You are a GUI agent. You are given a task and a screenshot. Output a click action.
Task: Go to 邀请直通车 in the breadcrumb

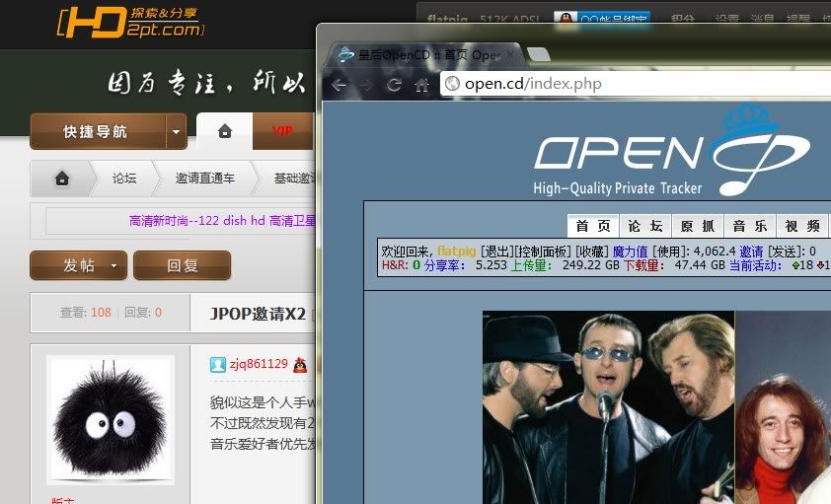(x=205, y=179)
